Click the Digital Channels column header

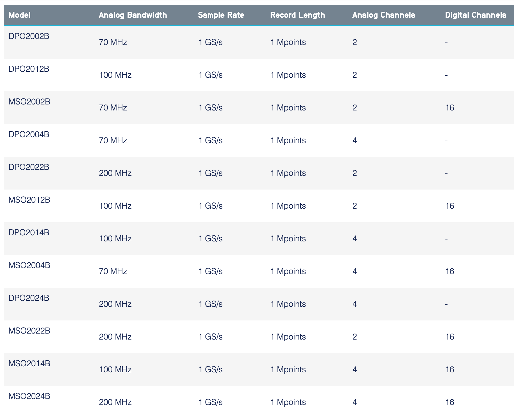[476, 15]
